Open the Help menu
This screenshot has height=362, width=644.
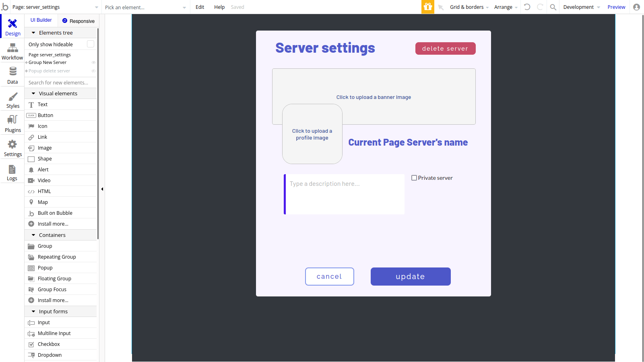click(x=219, y=7)
